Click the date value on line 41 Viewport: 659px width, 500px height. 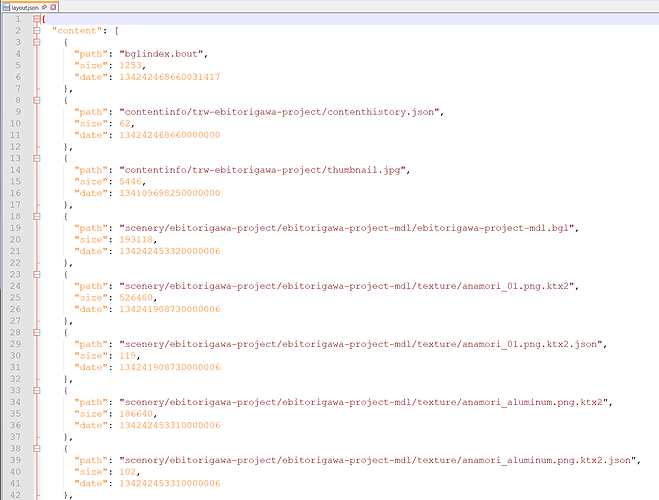pos(170,483)
